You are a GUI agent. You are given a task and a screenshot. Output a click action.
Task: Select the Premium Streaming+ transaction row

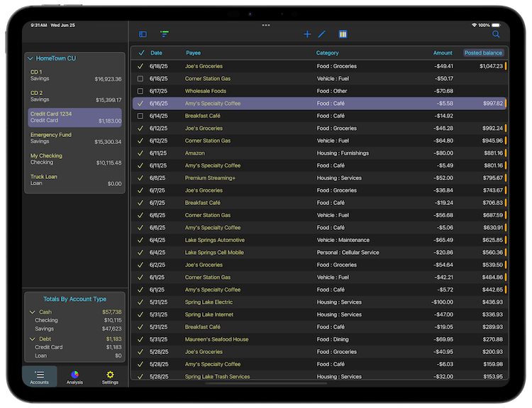point(319,178)
